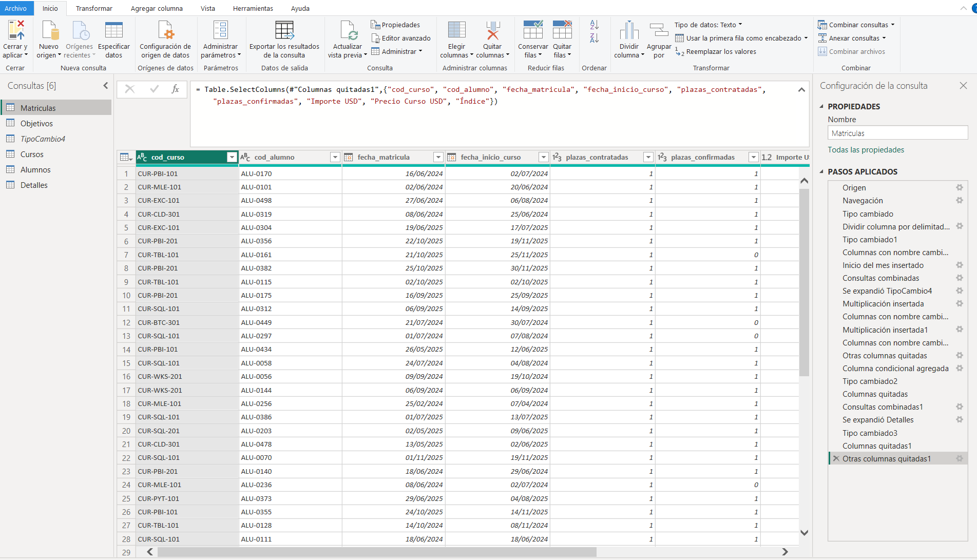
Task: Open Configuración de origen de datos
Action: [x=165, y=40]
